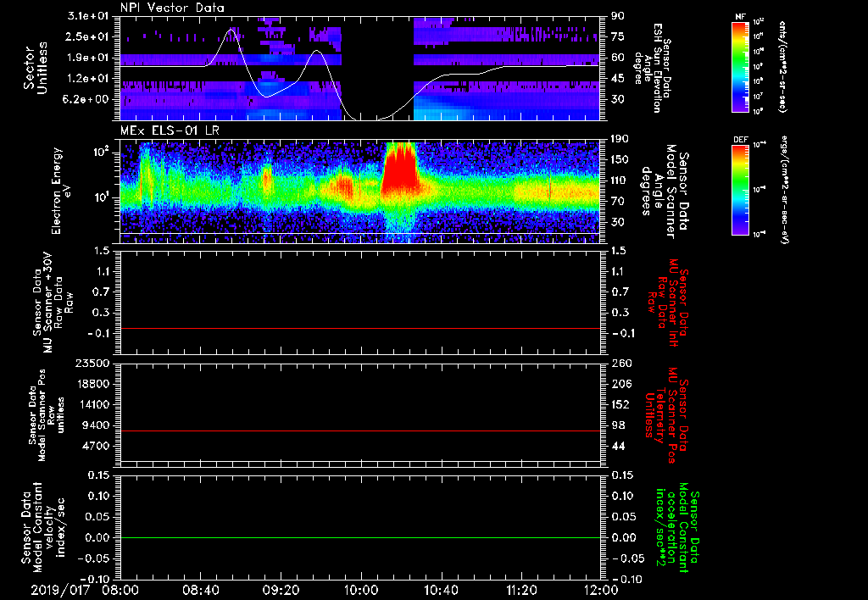The height and width of the screenshot is (600, 868).
Task: Click the 'ergs/(cm**2-sr-sec-eV)' unit label
Action: point(784,190)
